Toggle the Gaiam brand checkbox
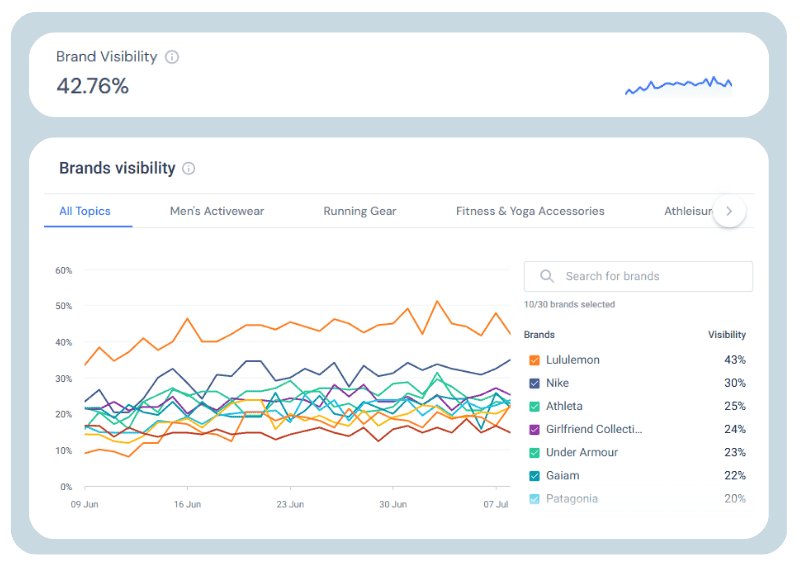The width and height of the screenshot is (800, 566). 534,476
